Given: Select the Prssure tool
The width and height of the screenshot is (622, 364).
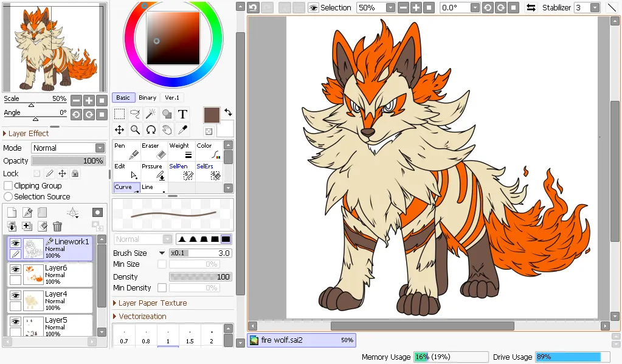Looking at the screenshot, I should [x=154, y=171].
